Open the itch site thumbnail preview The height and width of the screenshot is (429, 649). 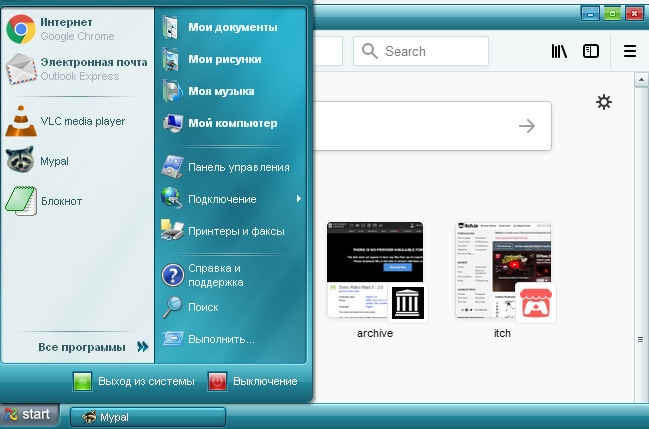click(x=503, y=270)
